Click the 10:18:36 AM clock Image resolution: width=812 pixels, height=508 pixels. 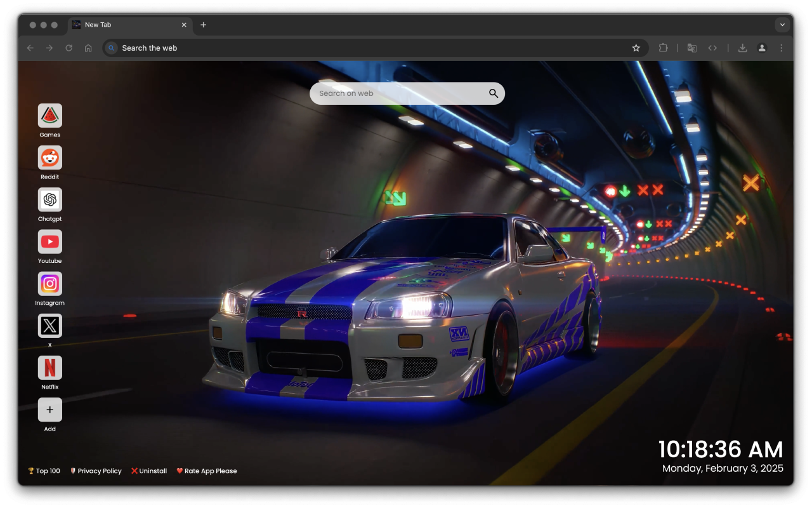(721, 450)
